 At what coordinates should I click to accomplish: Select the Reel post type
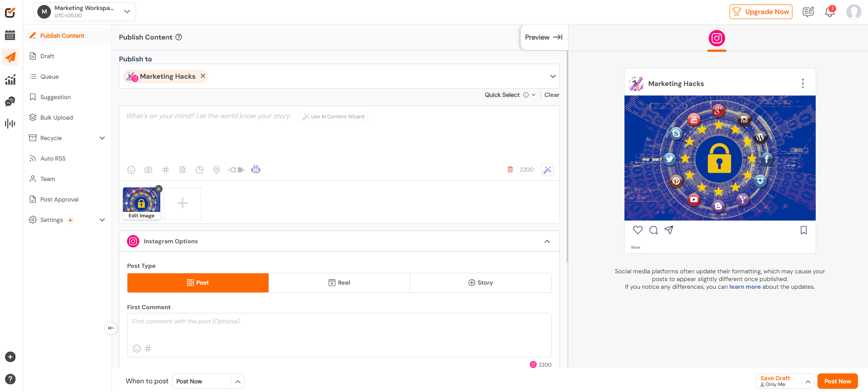(339, 283)
